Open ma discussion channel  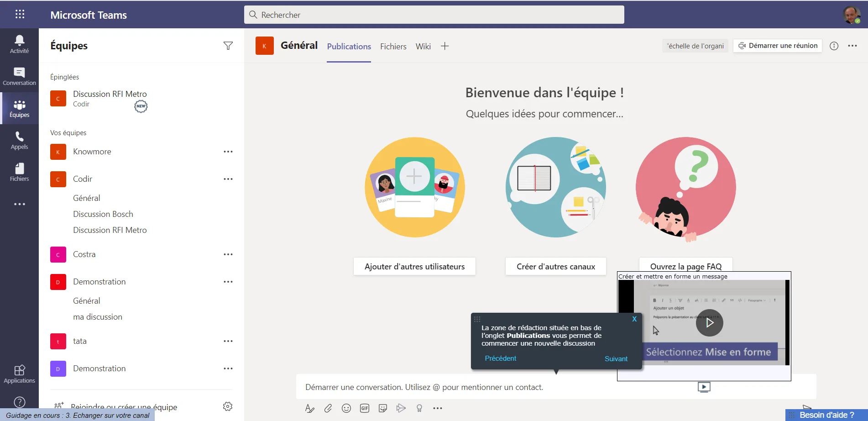pyautogui.click(x=98, y=317)
